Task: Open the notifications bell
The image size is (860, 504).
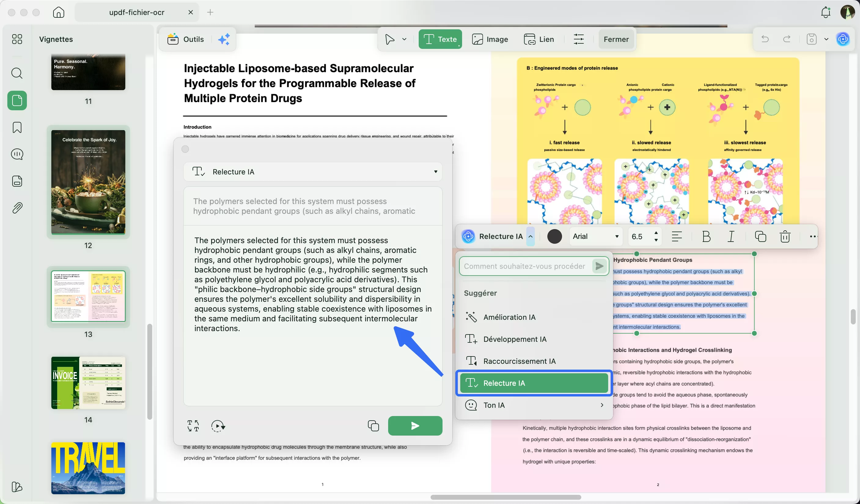Action: pyautogui.click(x=825, y=12)
